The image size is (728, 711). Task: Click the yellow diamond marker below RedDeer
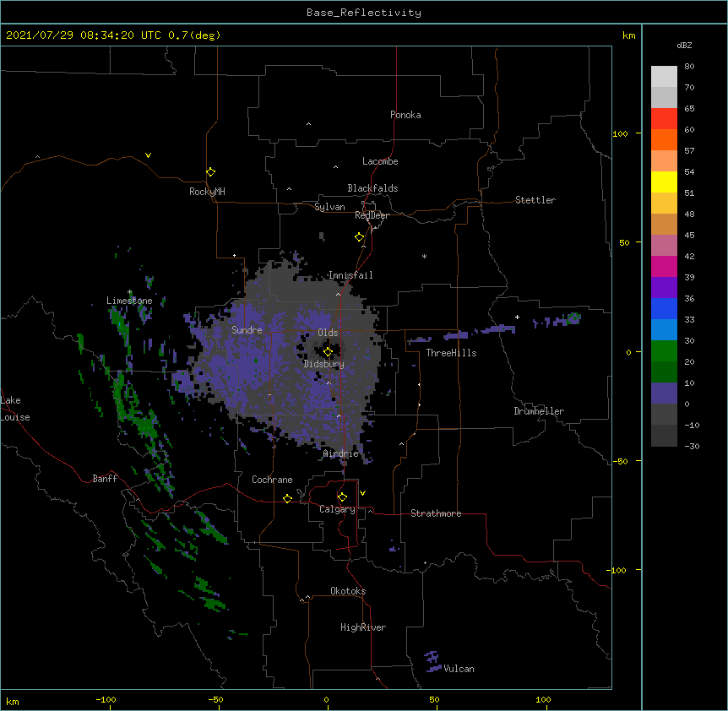360,237
